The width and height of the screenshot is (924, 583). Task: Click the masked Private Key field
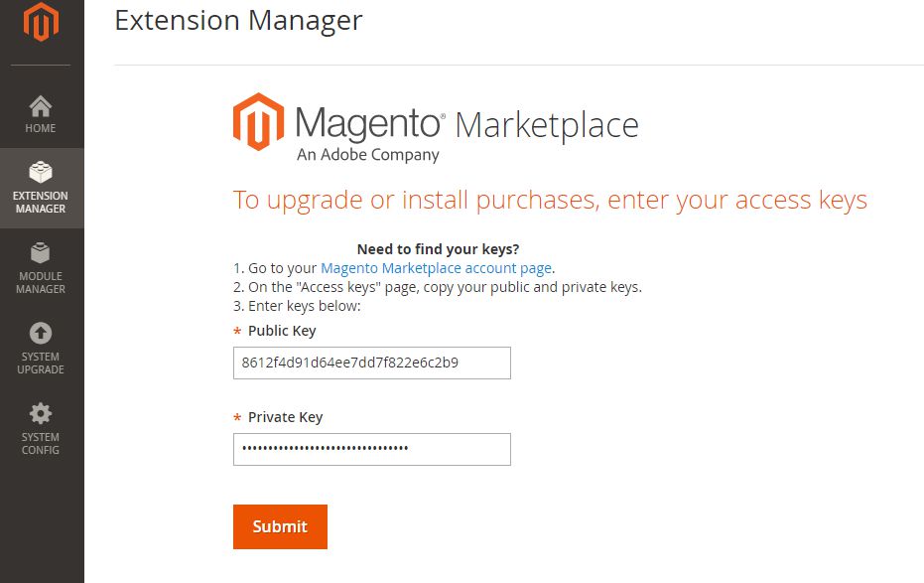coord(371,449)
